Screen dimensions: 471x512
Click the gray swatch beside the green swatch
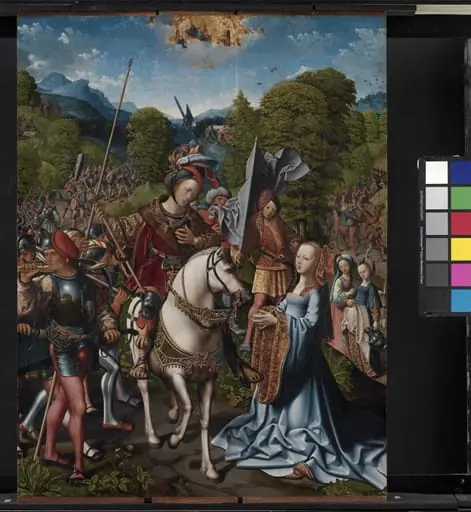tap(436, 198)
